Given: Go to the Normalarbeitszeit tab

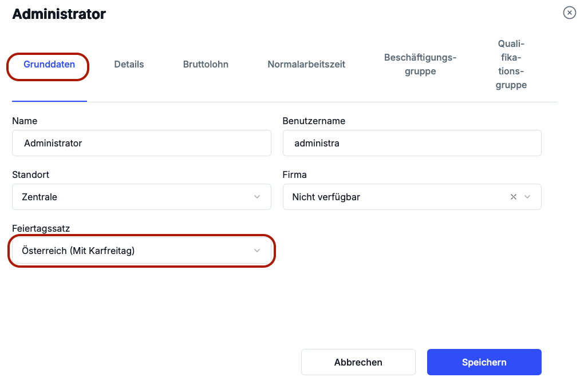Looking at the screenshot, I should coord(306,64).
